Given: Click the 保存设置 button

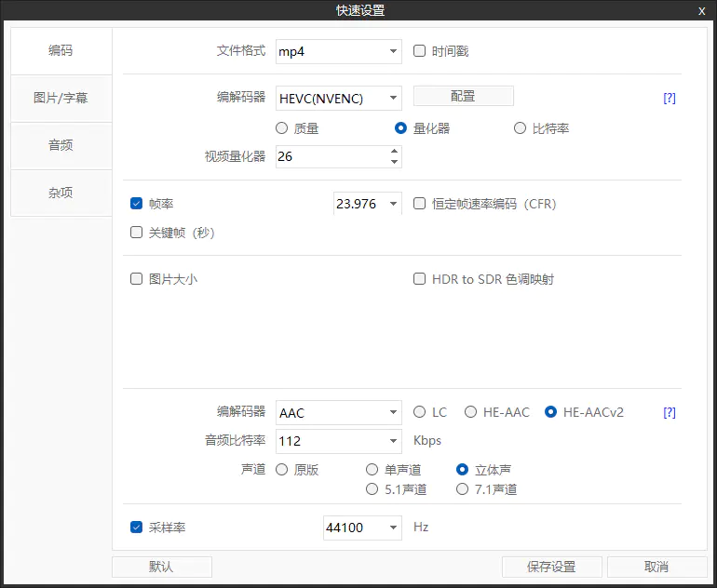Looking at the screenshot, I should tap(551, 567).
